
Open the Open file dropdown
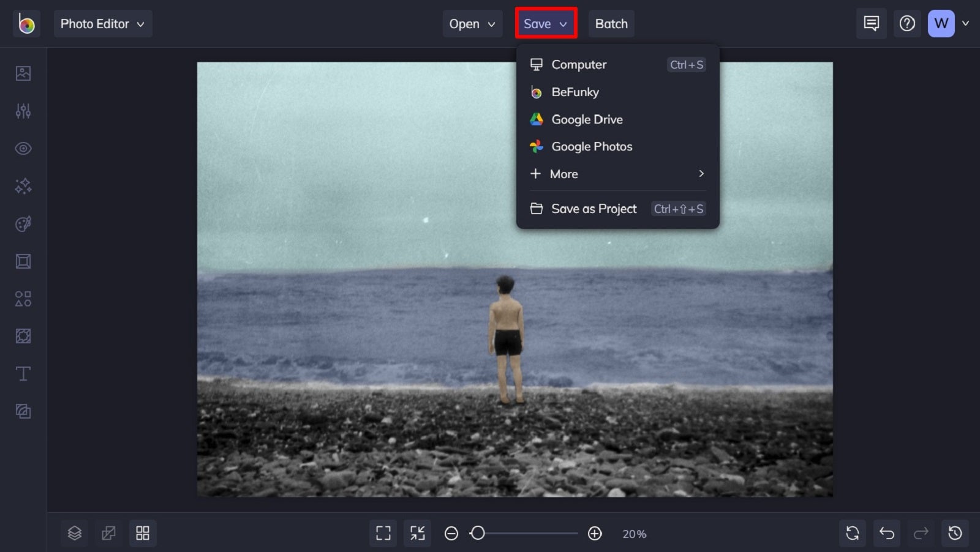472,24
